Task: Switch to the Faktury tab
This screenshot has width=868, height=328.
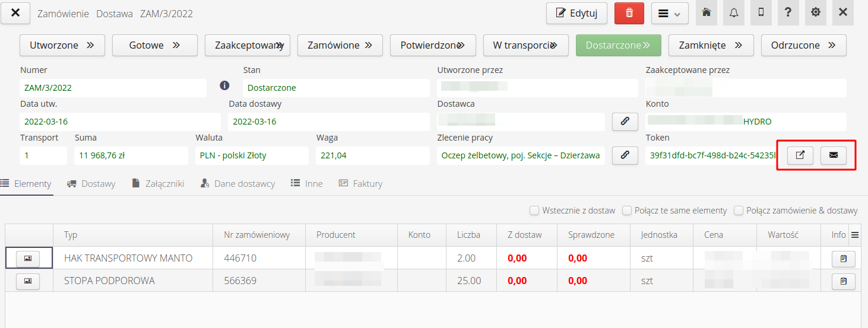Action: [361, 184]
